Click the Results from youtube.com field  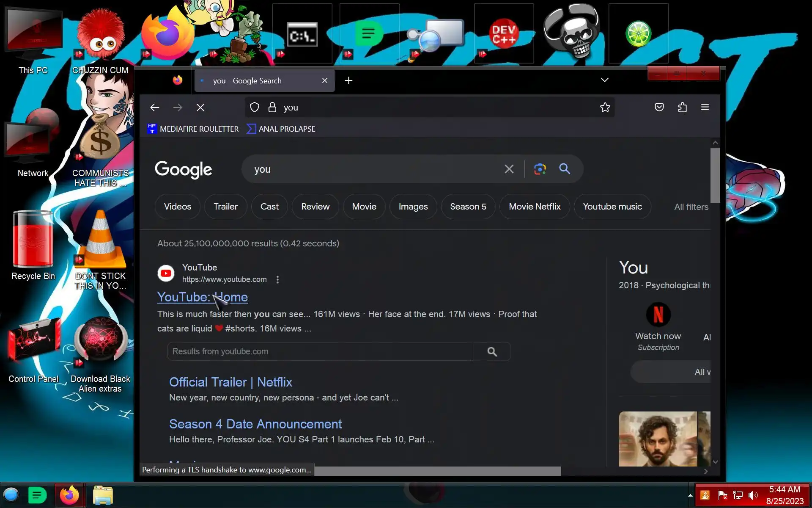320,351
